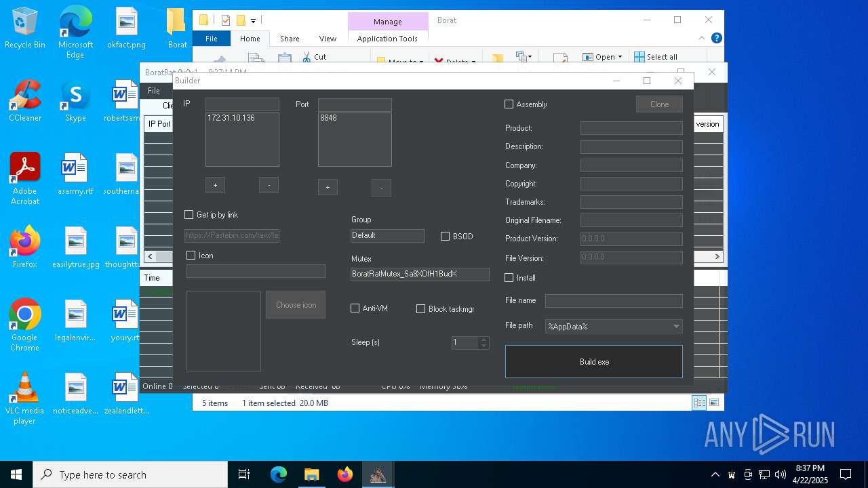Check the Install checkbox
The image size is (868, 488).
coord(509,278)
